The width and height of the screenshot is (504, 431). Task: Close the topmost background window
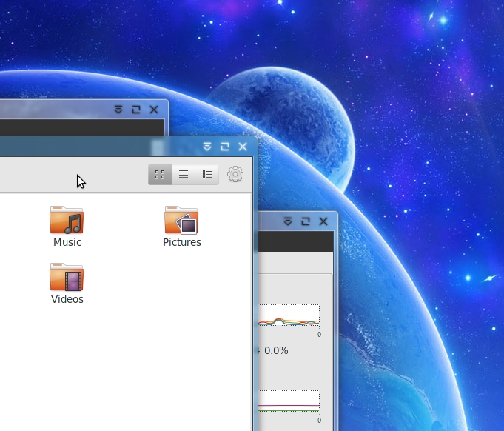pyautogui.click(x=154, y=110)
